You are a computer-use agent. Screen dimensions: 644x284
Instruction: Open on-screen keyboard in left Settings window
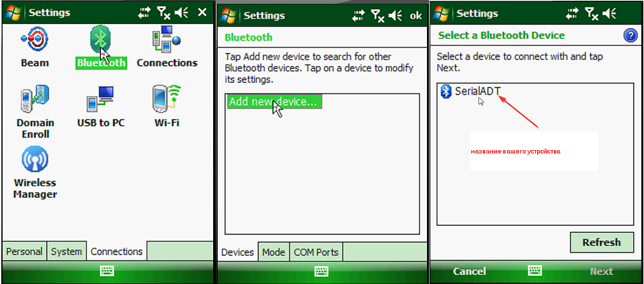pos(107,270)
